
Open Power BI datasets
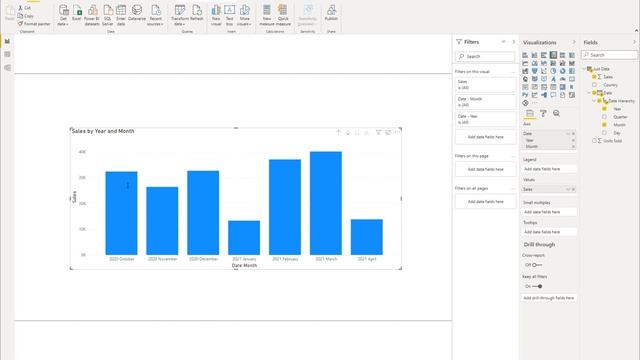pos(92,16)
